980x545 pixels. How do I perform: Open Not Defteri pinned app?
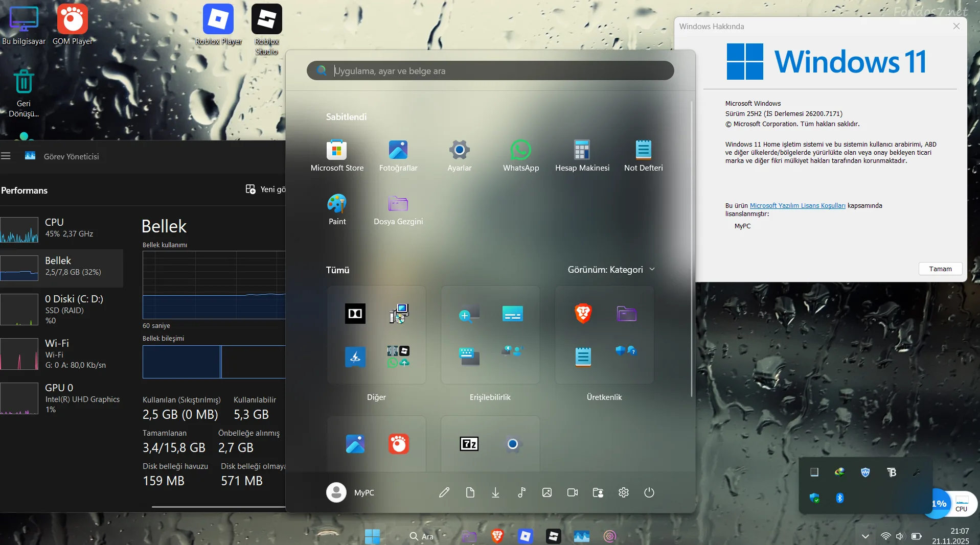tap(643, 156)
